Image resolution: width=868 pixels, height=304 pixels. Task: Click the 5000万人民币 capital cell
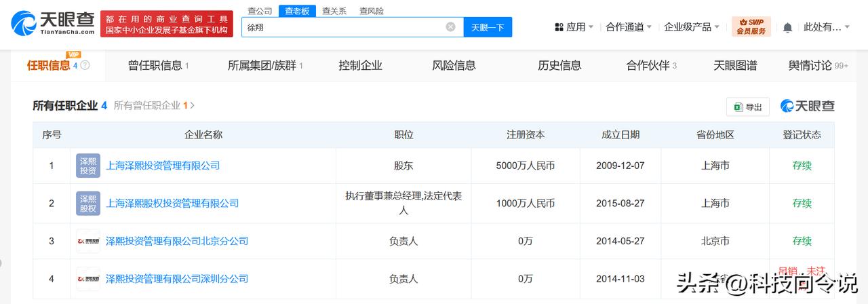526,166
